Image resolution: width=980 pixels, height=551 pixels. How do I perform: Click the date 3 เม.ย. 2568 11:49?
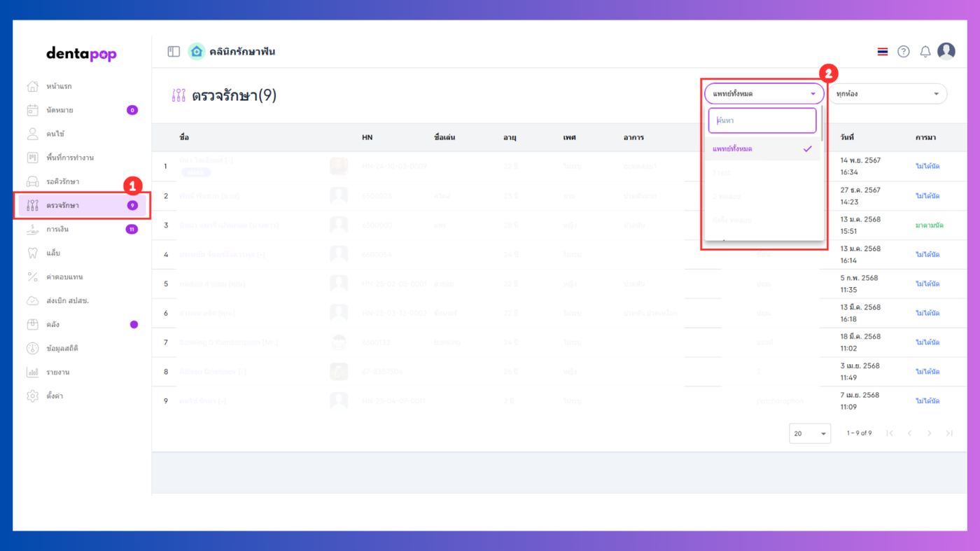pyautogui.click(x=860, y=372)
